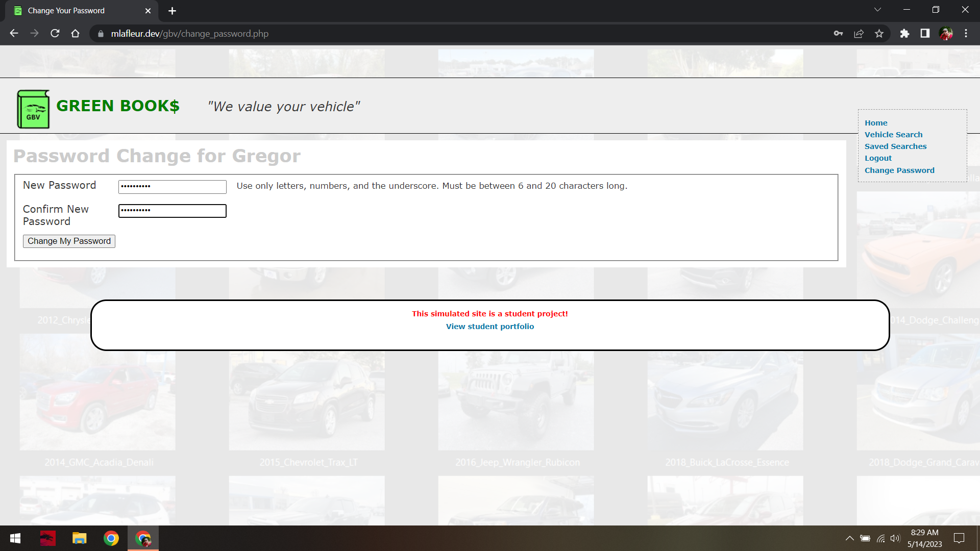Open a new browser tab
The image size is (980, 551).
coord(172,11)
